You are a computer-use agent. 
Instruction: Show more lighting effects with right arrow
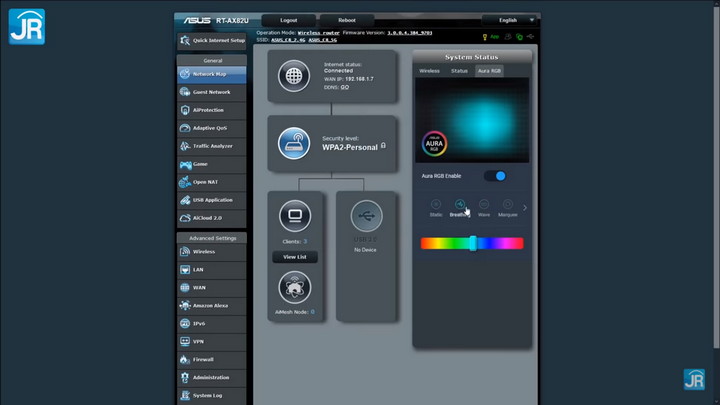click(525, 208)
